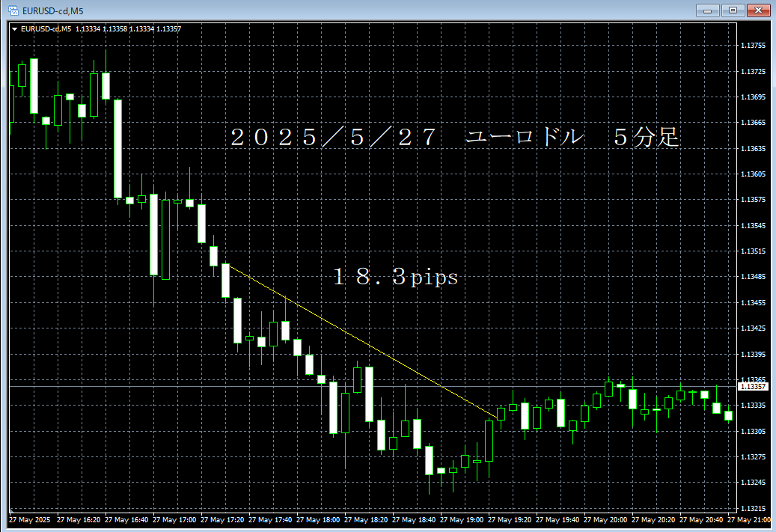This screenshot has height=532, width=776.
Task: Click the 1.13485 level on price axis
Action: coord(753,277)
